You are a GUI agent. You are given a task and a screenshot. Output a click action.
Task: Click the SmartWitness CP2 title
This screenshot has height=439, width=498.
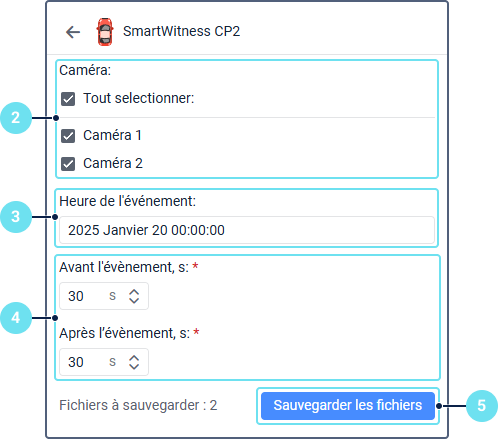[181, 31]
